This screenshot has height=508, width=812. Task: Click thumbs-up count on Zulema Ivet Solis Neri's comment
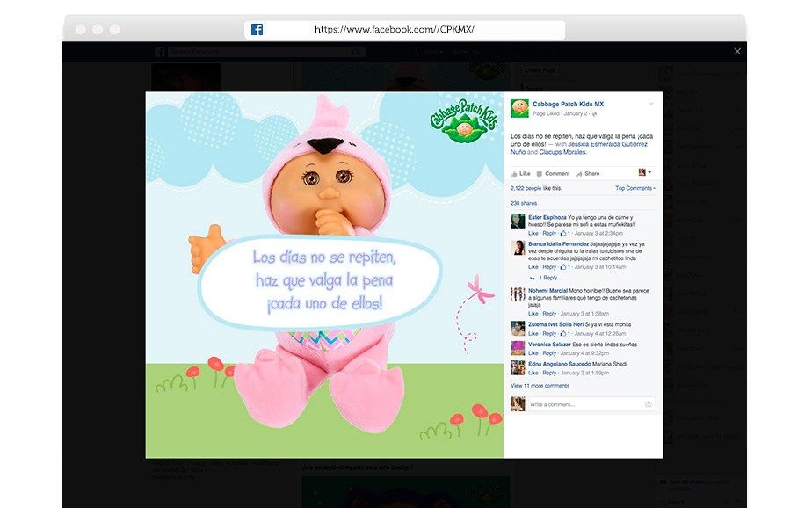coord(565,334)
